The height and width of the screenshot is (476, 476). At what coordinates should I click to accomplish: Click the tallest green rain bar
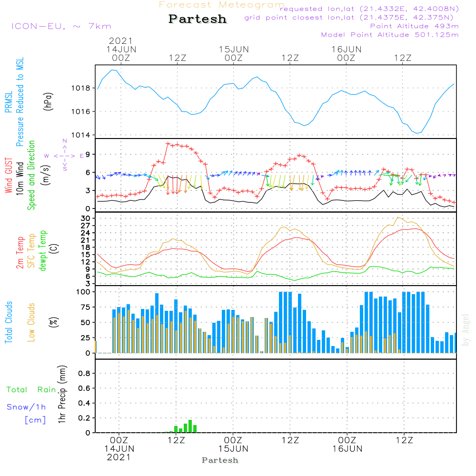click(190, 426)
